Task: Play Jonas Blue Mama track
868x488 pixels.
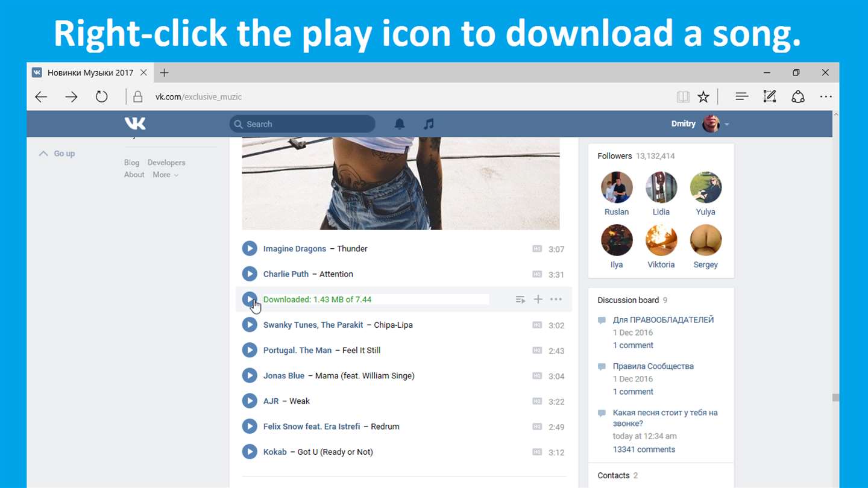Action: [x=250, y=375]
